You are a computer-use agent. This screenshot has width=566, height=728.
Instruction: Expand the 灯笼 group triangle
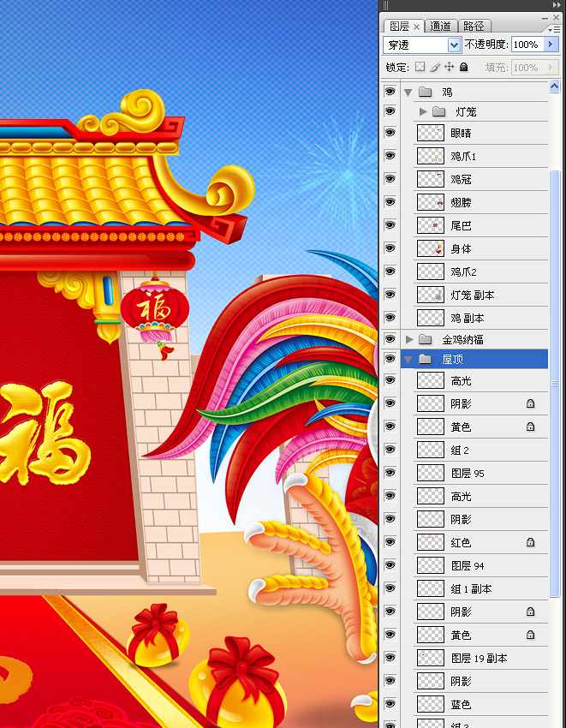pos(422,111)
